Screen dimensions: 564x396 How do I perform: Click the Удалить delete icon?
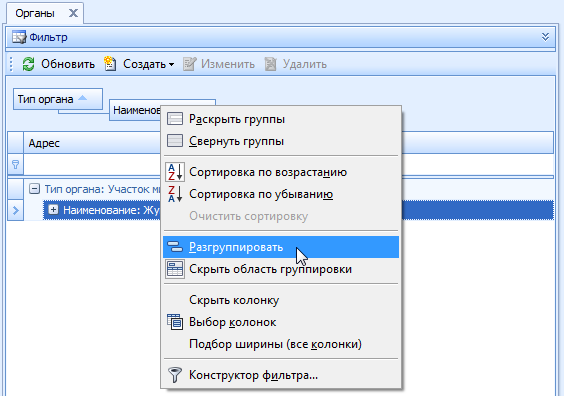pyautogui.click(x=270, y=64)
